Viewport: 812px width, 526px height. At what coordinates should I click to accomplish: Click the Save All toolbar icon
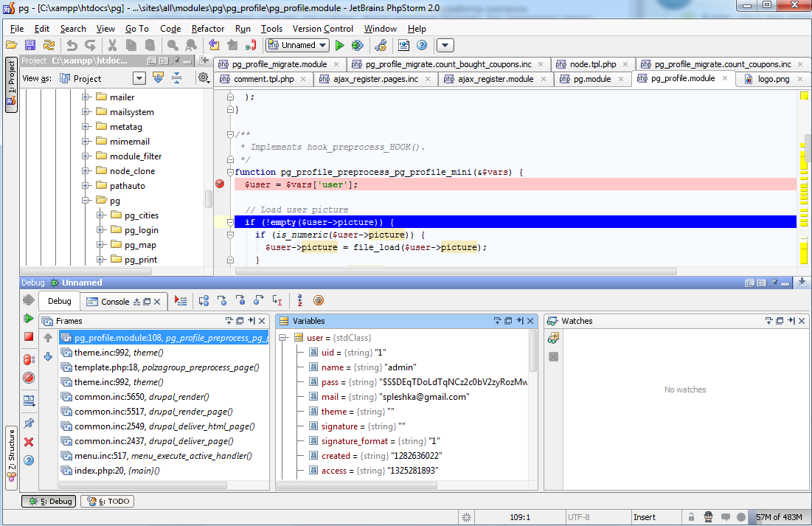pyautogui.click(x=30, y=46)
